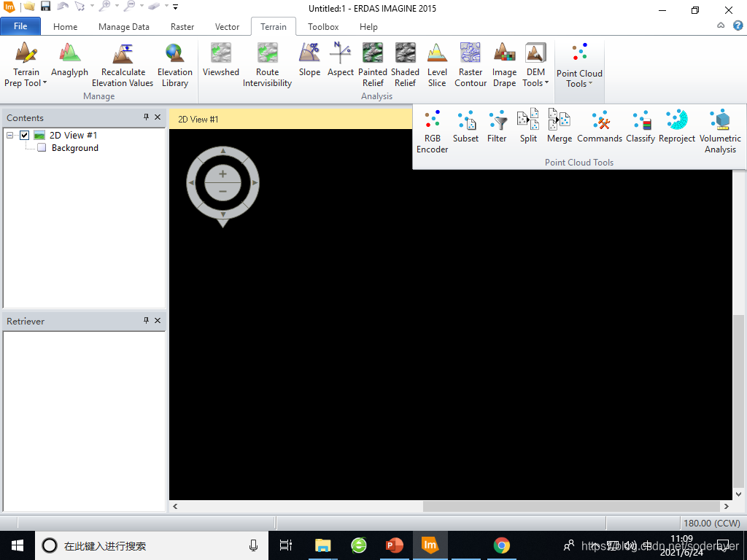The height and width of the screenshot is (560, 747).
Task: Click the save disk icon in quick access toolbar
Action: coord(46,7)
